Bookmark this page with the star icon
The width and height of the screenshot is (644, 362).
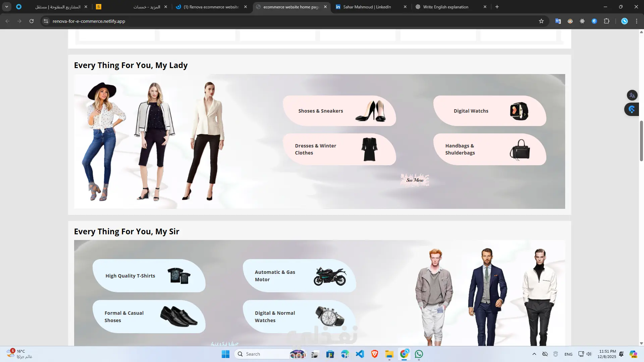541,21
